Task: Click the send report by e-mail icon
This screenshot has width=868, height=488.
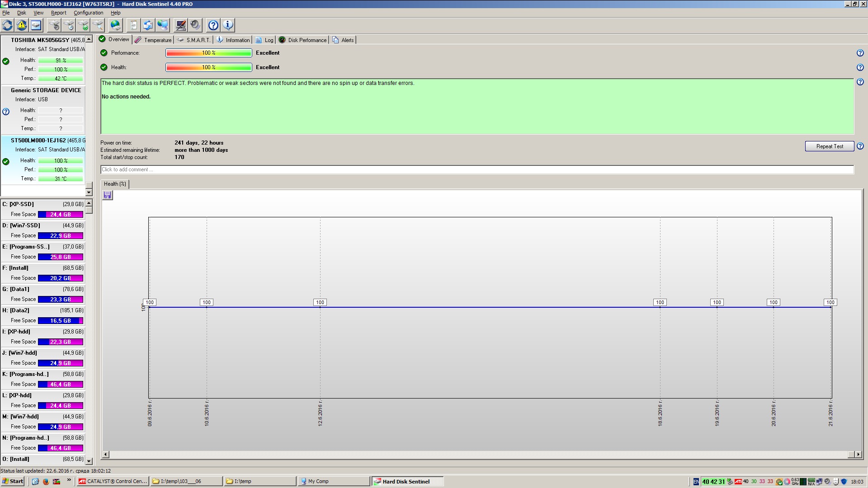Action: pyautogui.click(x=148, y=25)
